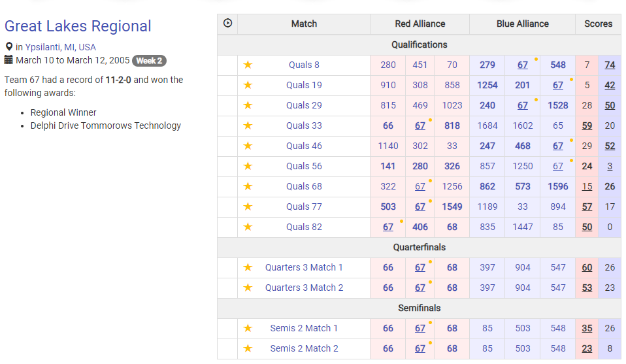
Task: Open the Quals 46 match details
Action: click(x=304, y=146)
